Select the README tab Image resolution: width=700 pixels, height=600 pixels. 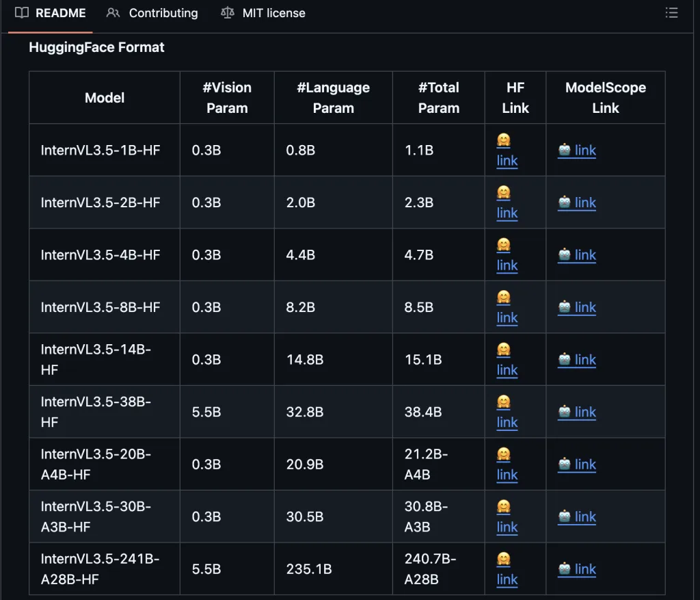[x=51, y=13]
